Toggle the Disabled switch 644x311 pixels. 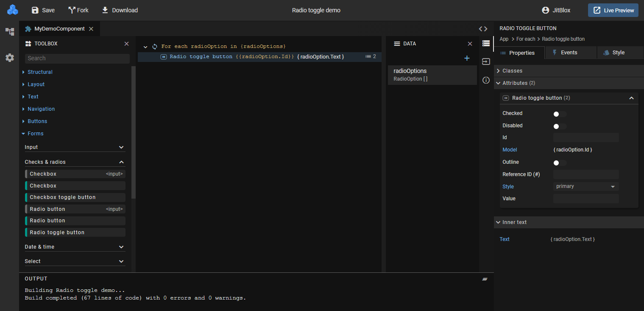pos(560,126)
